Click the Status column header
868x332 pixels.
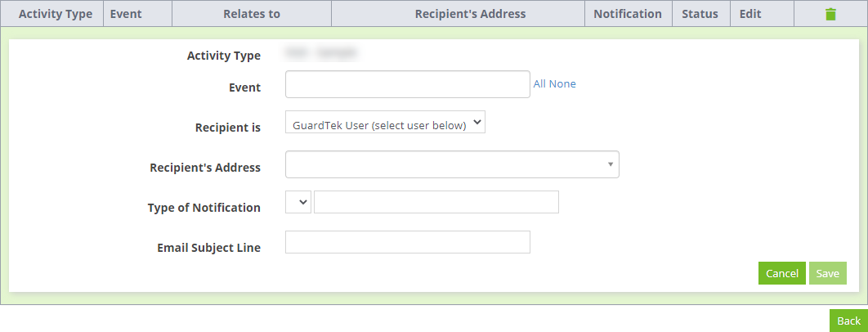[700, 14]
